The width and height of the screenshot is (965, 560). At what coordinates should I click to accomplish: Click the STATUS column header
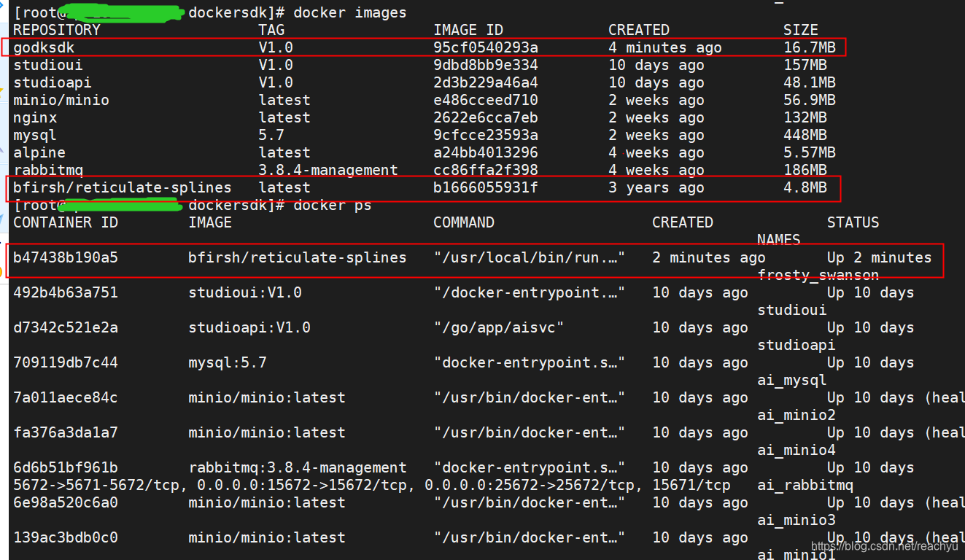(x=853, y=222)
